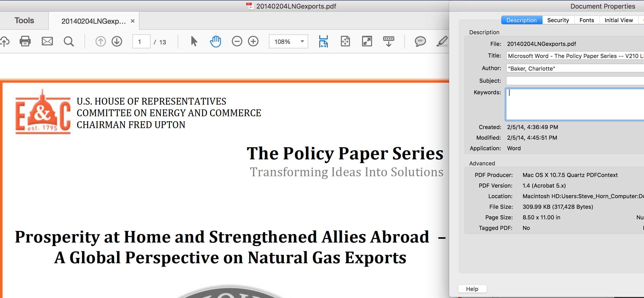Open the find text magnifier

[x=68, y=41]
